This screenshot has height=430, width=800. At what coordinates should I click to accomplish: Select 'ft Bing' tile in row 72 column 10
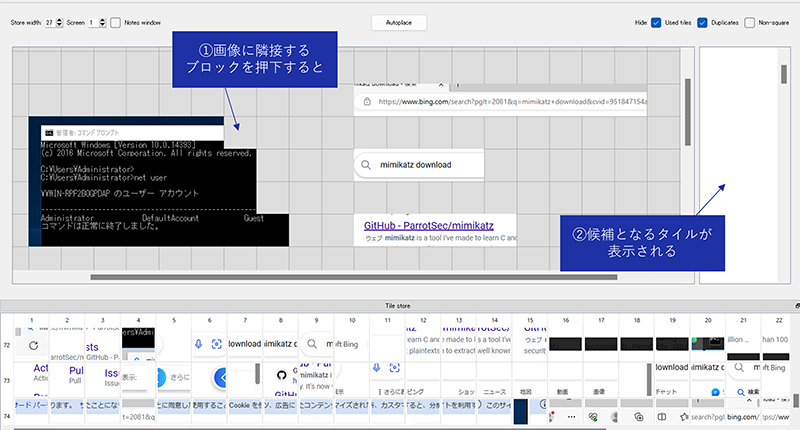352,344
